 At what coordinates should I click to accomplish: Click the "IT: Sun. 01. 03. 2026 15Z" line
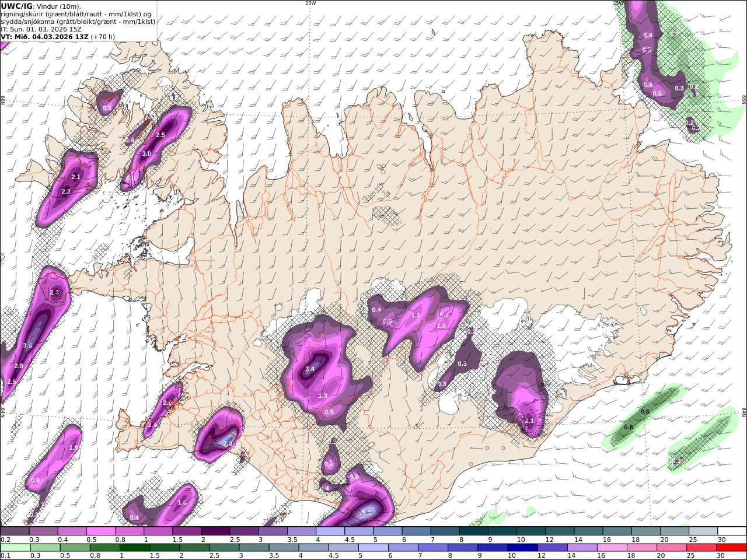tap(41, 29)
